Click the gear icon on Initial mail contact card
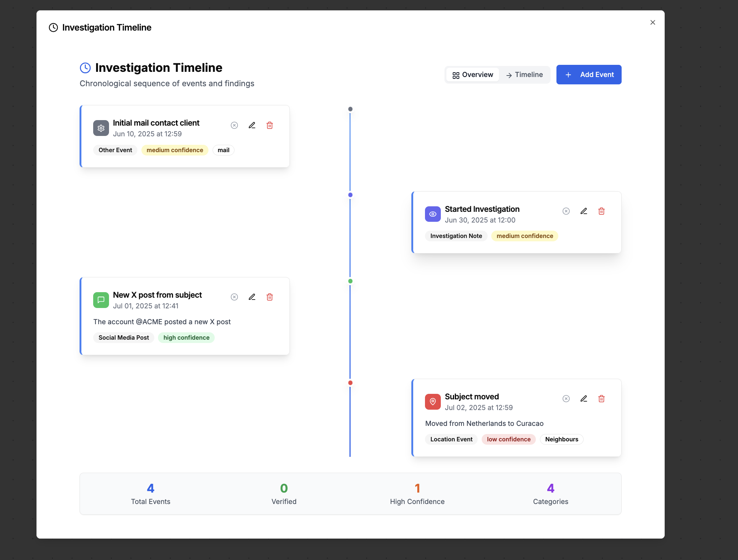 point(101,128)
